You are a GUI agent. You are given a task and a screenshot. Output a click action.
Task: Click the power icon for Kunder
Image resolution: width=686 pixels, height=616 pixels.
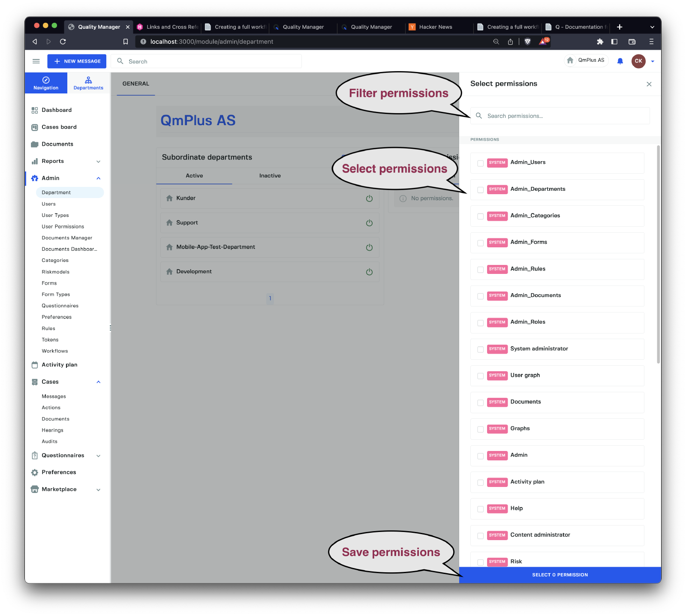[369, 198]
